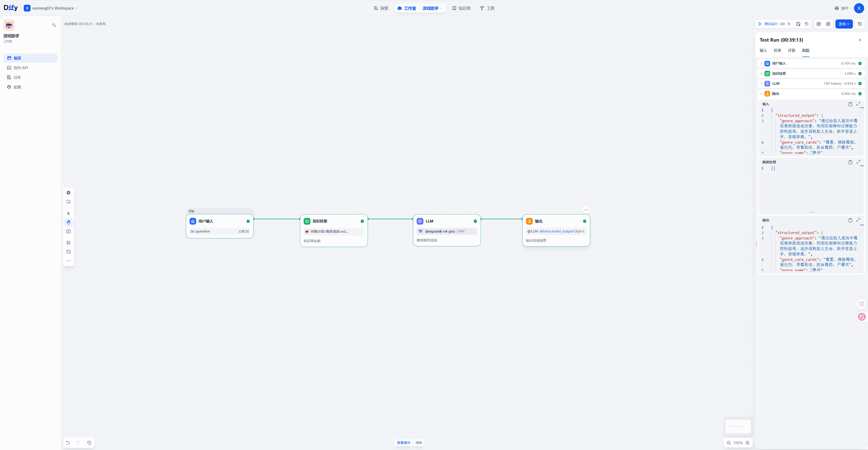Click 查看缓存 at the canvas bottom
The width and height of the screenshot is (868, 450).
pyautogui.click(x=403, y=443)
